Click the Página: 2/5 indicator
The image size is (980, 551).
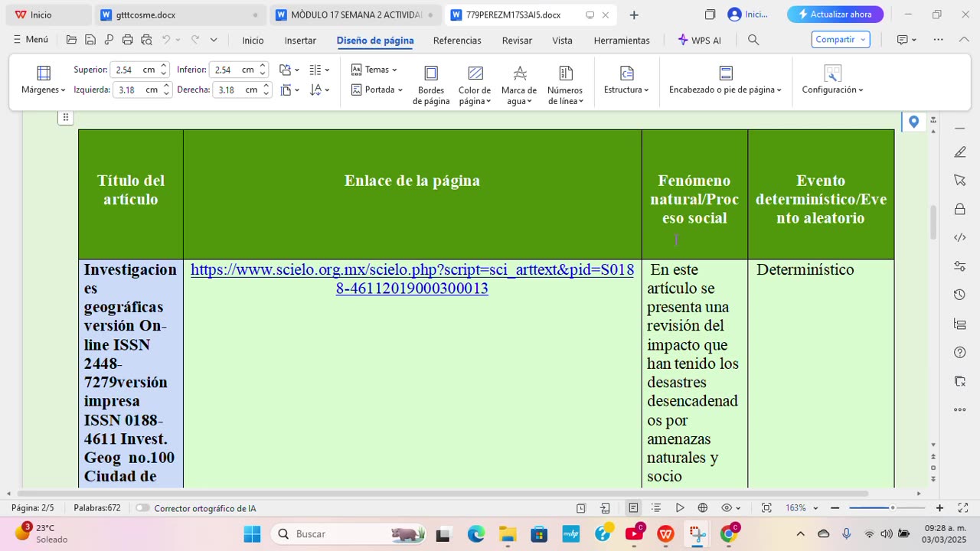33,508
